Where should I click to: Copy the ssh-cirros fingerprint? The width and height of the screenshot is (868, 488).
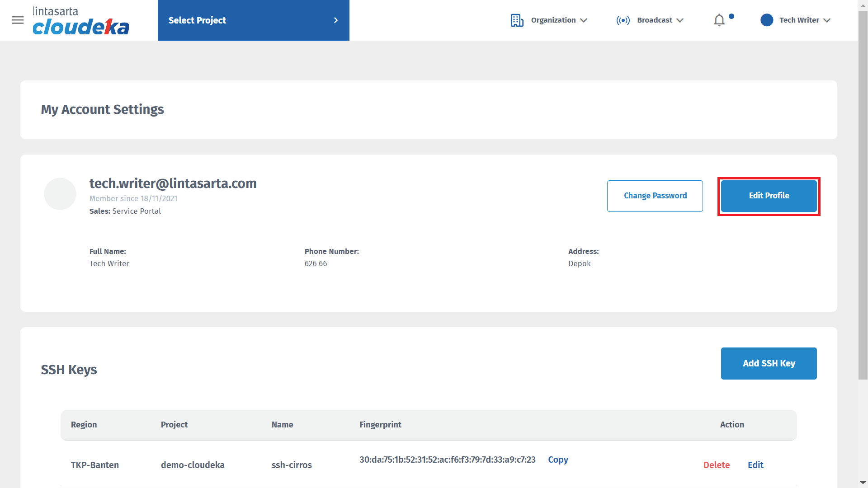pos(558,460)
